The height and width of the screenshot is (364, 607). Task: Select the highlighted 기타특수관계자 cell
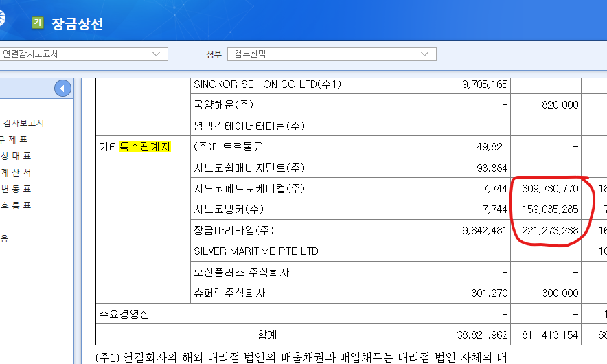click(135, 147)
